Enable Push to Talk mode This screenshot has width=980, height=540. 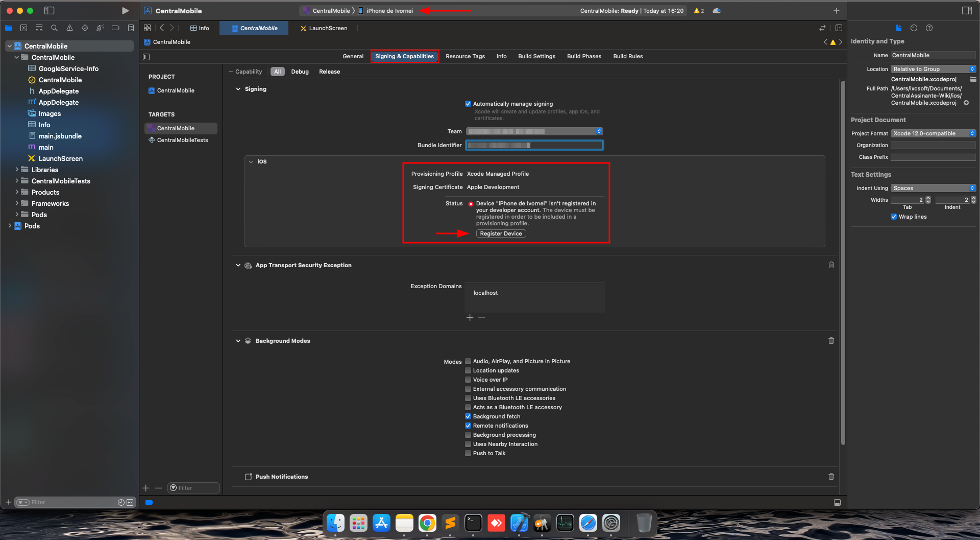tap(468, 453)
